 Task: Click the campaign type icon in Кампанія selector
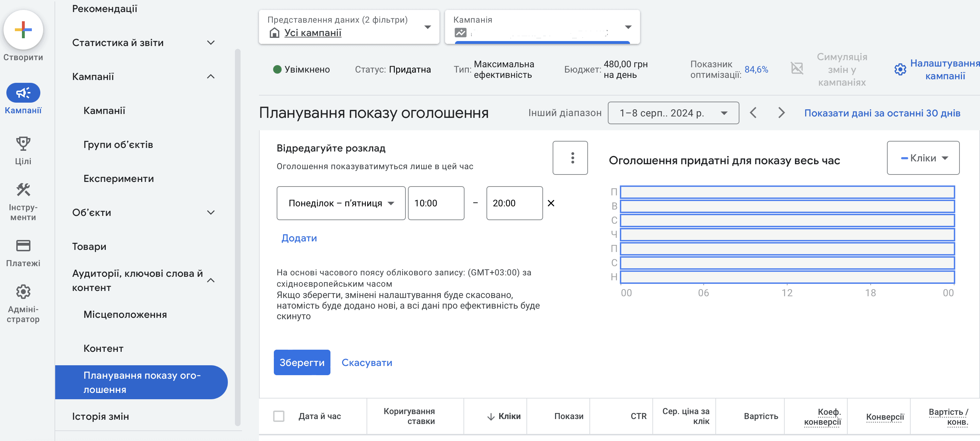pos(460,33)
